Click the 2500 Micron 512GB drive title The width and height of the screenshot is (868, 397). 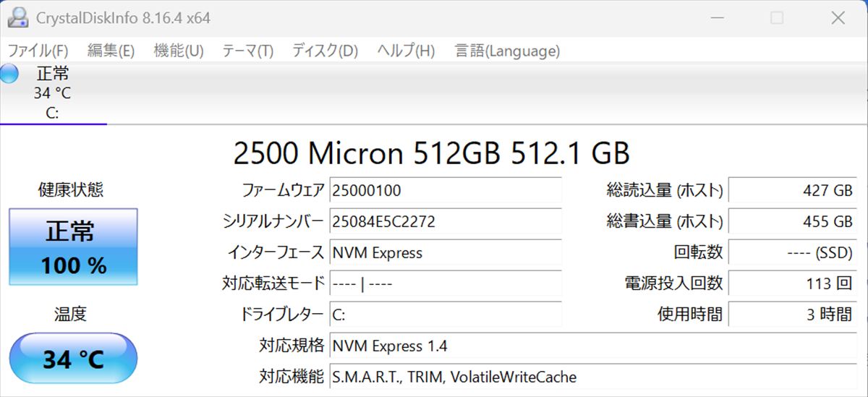coord(432,153)
